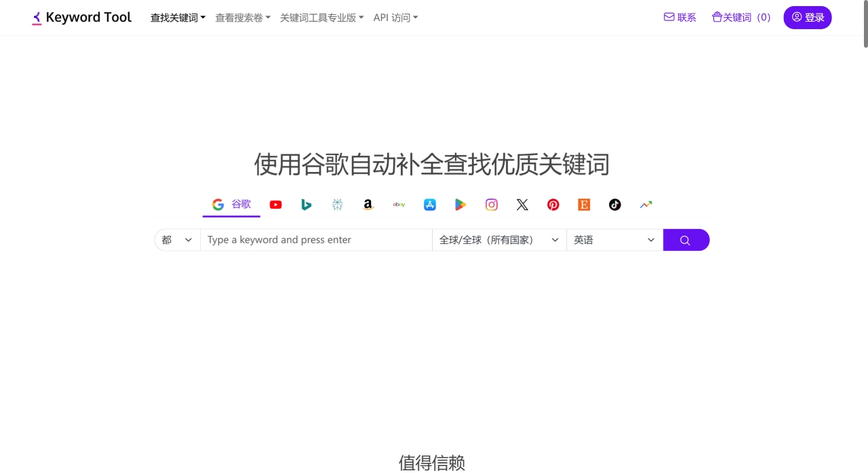This screenshot has width=868, height=473.
Task: Select the Etsy platform icon
Action: tap(584, 204)
